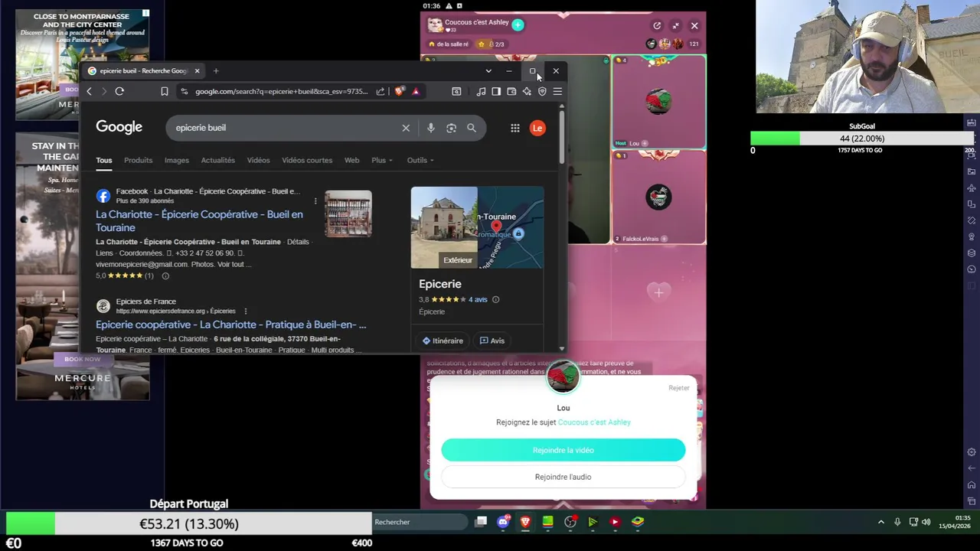Open the Brave hamburger menu
The width and height of the screenshot is (980, 551).
557,91
